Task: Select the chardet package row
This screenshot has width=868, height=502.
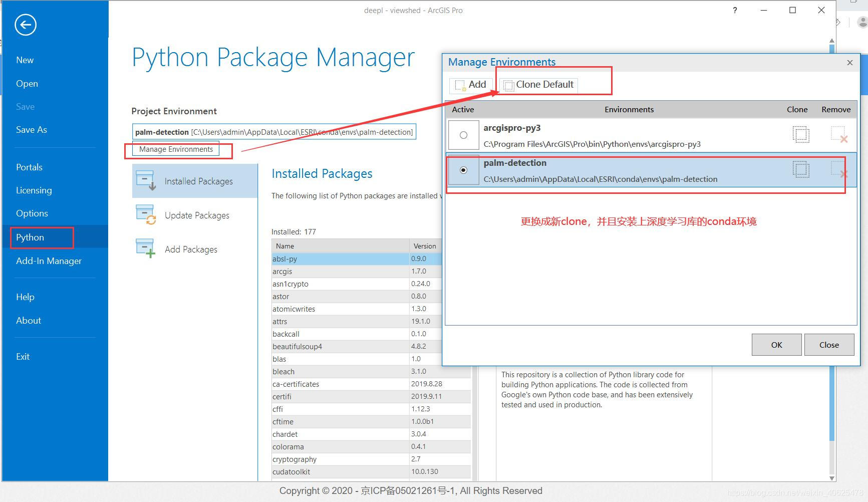Action: tap(371, 434)
